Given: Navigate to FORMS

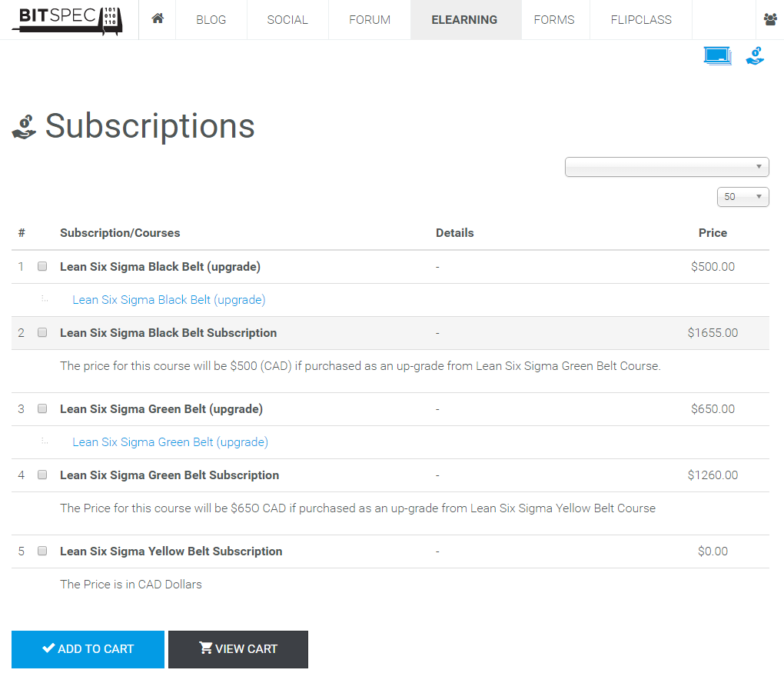Looking at the screenshot, I should click(x=554, y=19).
